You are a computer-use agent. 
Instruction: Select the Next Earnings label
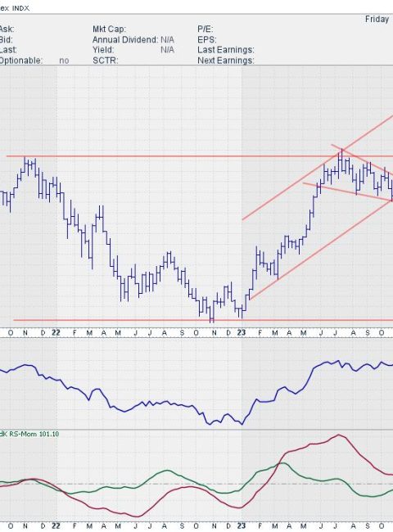[226, 61]
